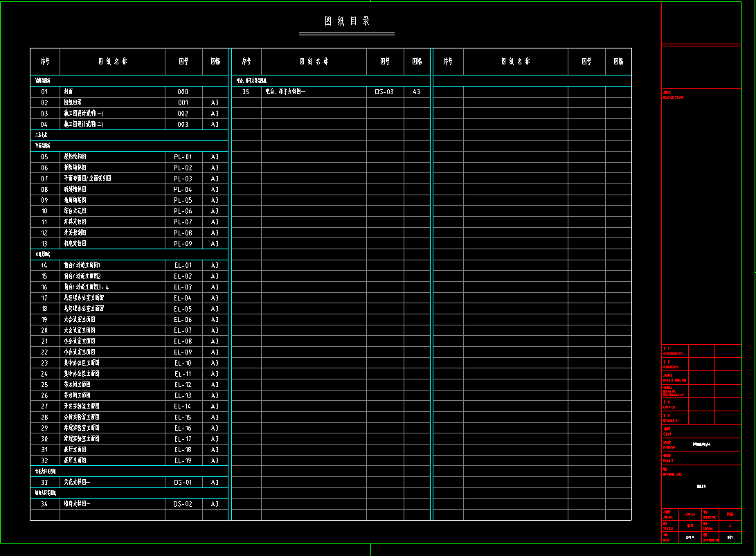This screenshot has height=556, width=756.
Task: Click drawing number 003 in the table
Action: tap(183, 125)
